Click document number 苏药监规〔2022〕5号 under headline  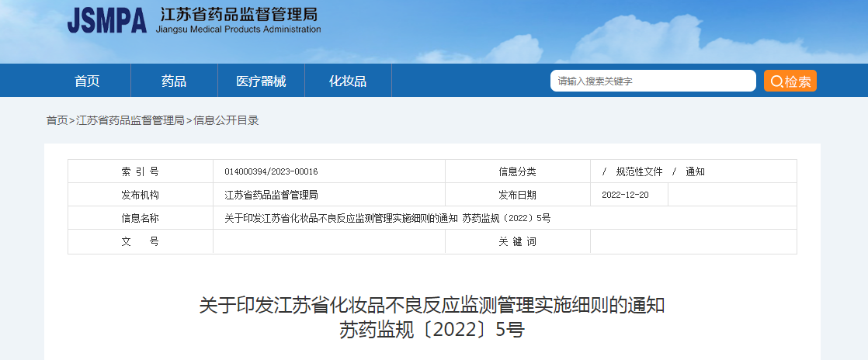click(x=432, y=331)
